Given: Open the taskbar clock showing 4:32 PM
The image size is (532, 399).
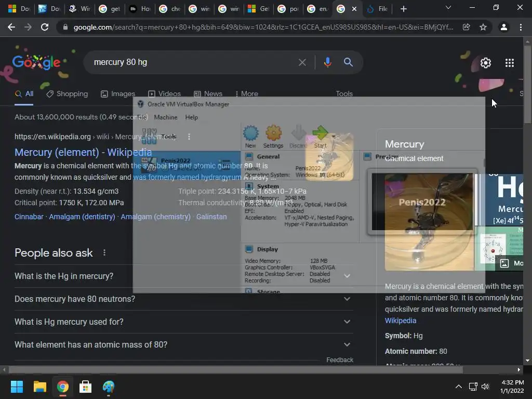Looking at the screenshot, I should click(x=512, y=387).
